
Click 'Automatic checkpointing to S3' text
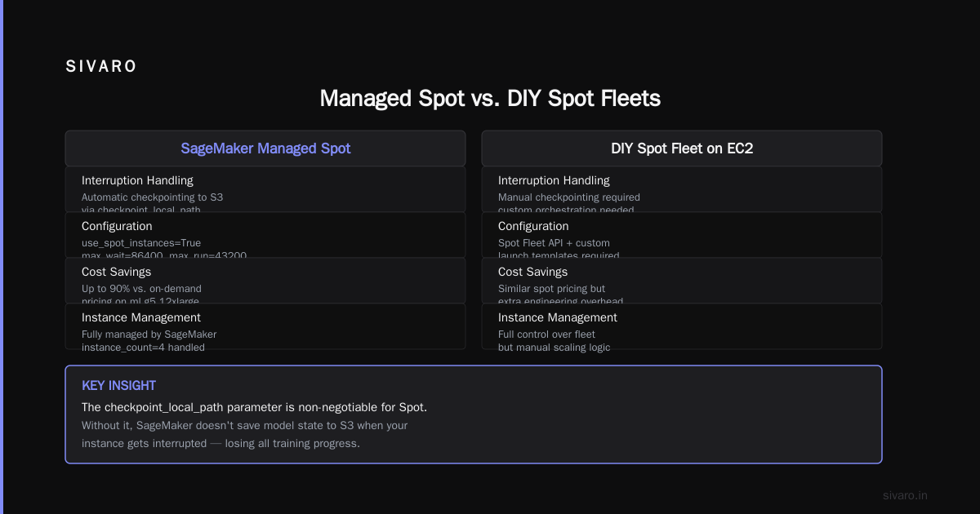point(152,197)
